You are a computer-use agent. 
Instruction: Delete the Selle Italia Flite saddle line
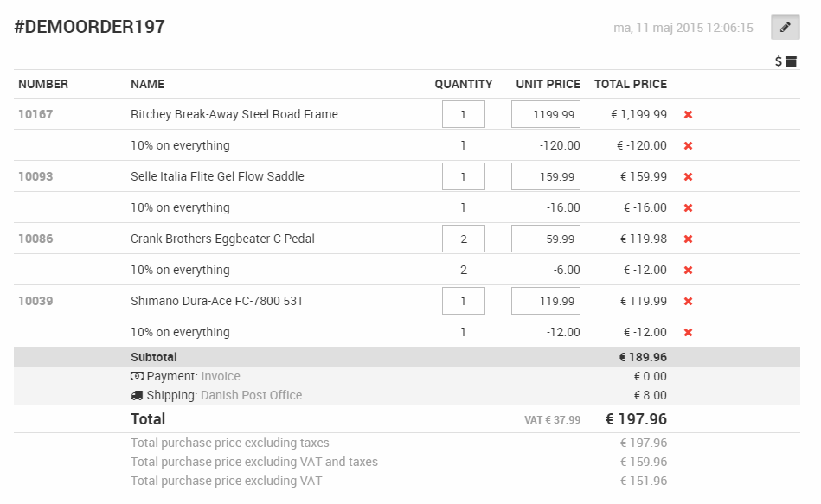[689, 176]
